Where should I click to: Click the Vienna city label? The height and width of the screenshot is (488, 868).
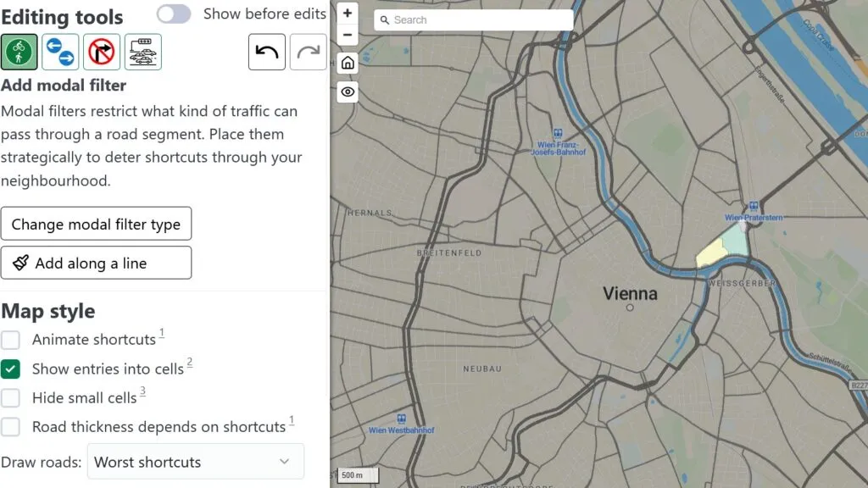pyautogui.click(x=630, y=293)
